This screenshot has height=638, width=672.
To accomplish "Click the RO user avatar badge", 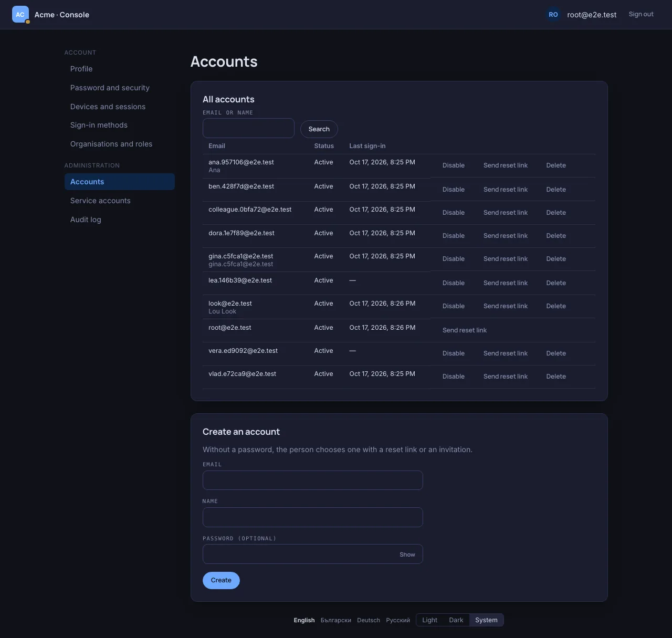I will (553, 15).
